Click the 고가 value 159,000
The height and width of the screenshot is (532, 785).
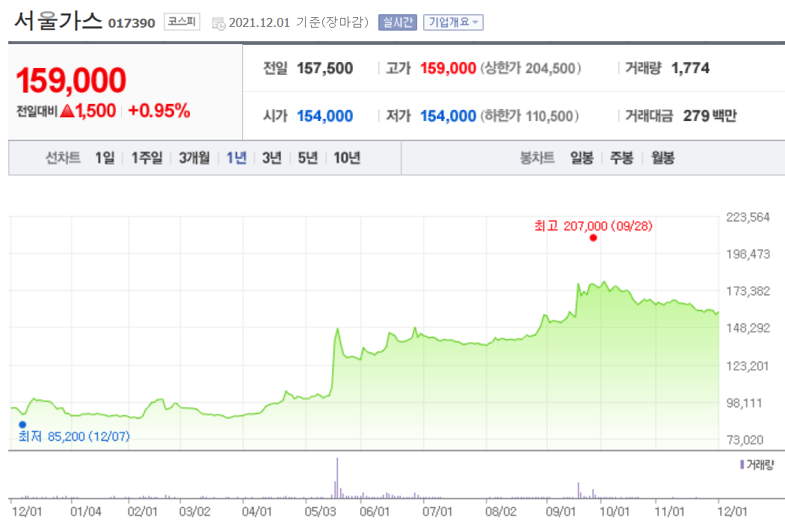(x=448, y=68)
